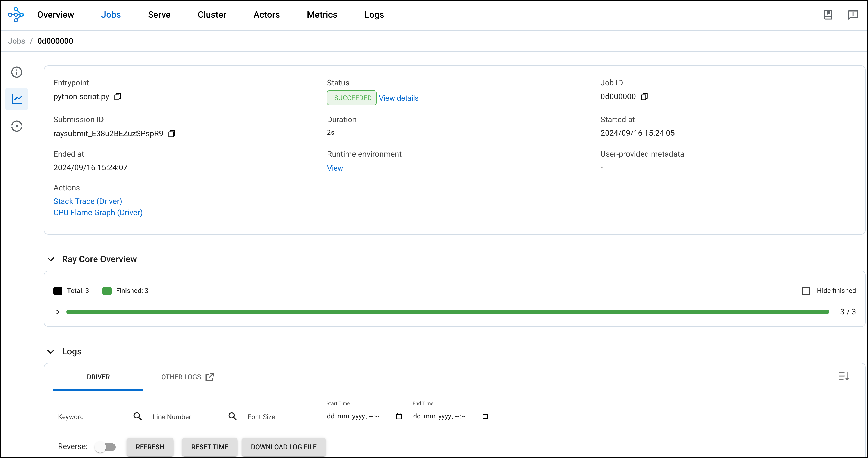Select the metrics chart icon in sidebar
This screenshot has width=868, height=458.
(x=17, y=99)
